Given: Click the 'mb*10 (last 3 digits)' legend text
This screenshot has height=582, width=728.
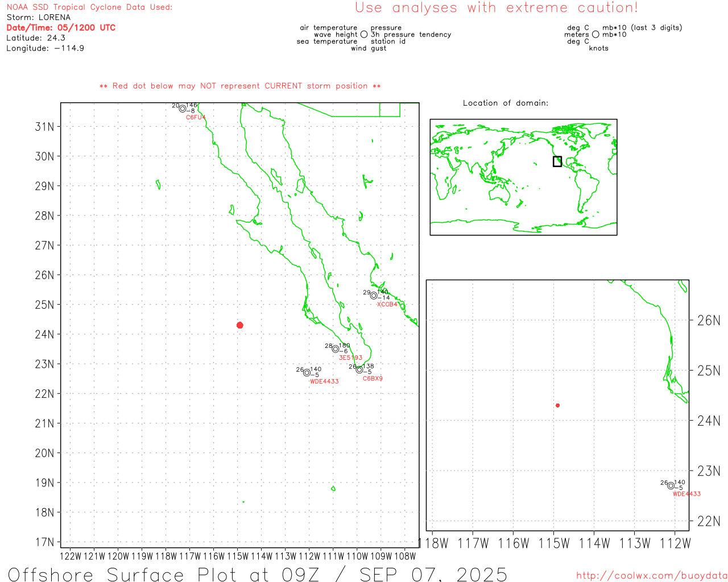Looking at the screenshot, I should (x=642, y=28).
